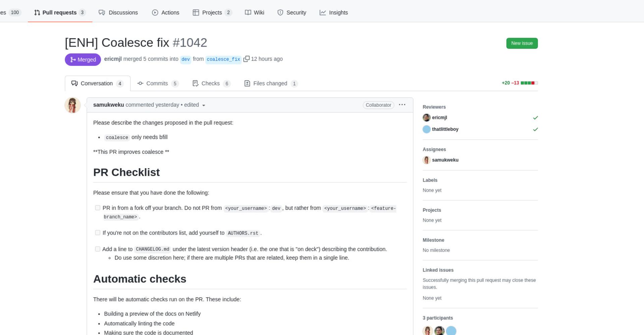The height and width of the screenshot is (335, 644).
Task: Click ericmjl's approved review checkmark
Action: (535, 117)
